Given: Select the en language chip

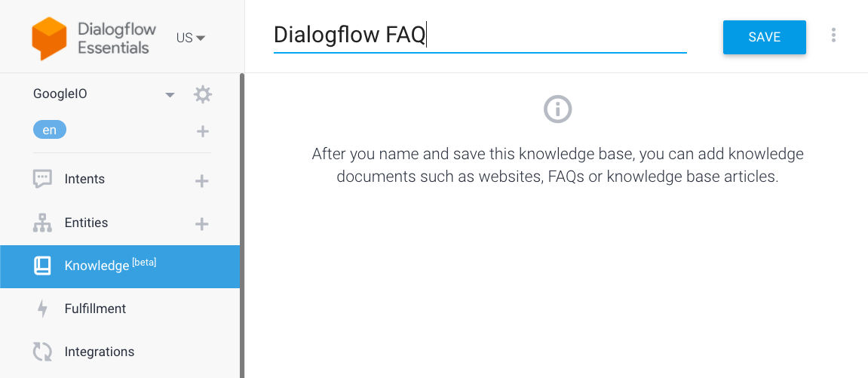Looking at the screenshot, I should [x=50, y=130].
